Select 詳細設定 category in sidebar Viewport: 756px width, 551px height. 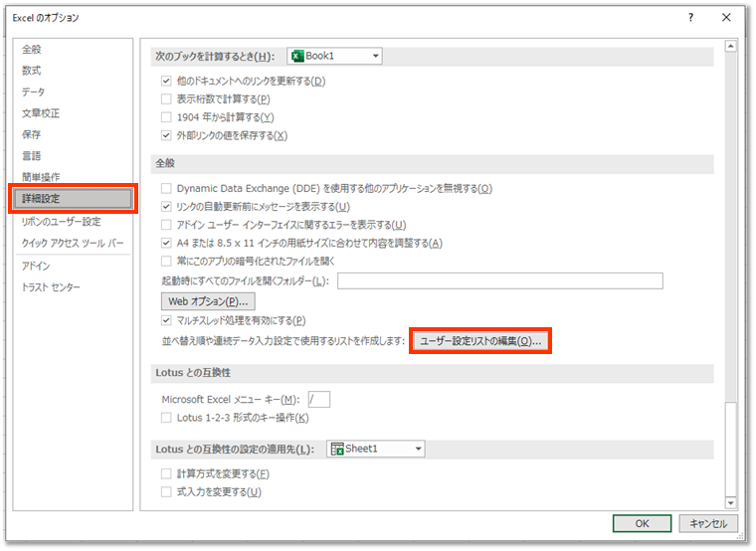pos(73,199)
